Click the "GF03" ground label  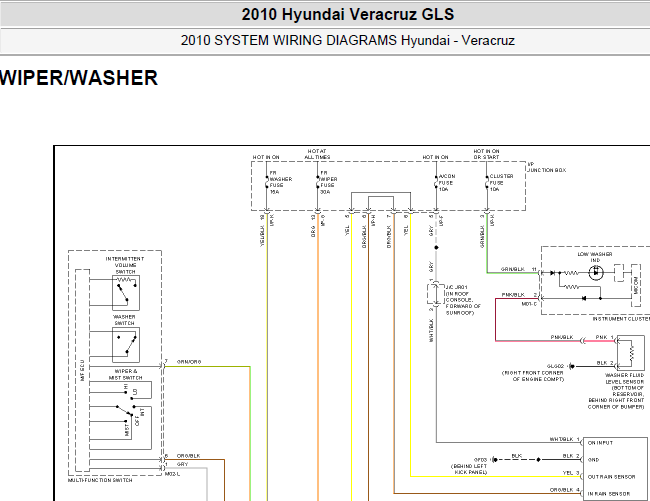pos(480,460)
